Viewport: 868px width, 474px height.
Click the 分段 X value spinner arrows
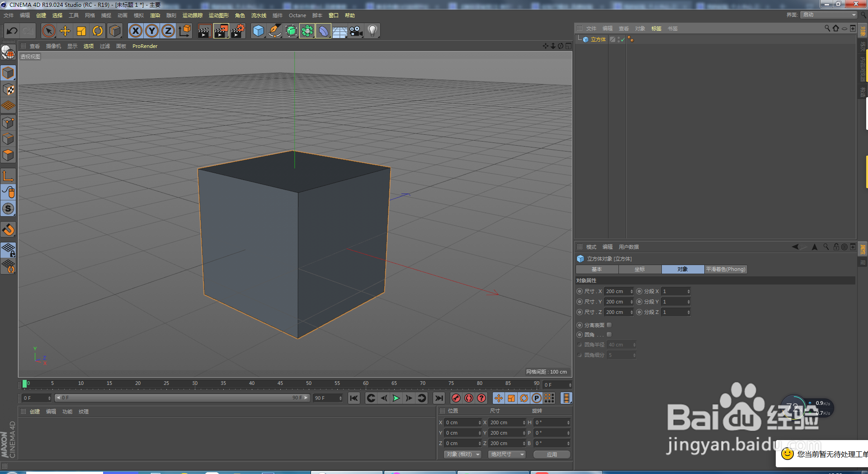[x=689, y=291]
